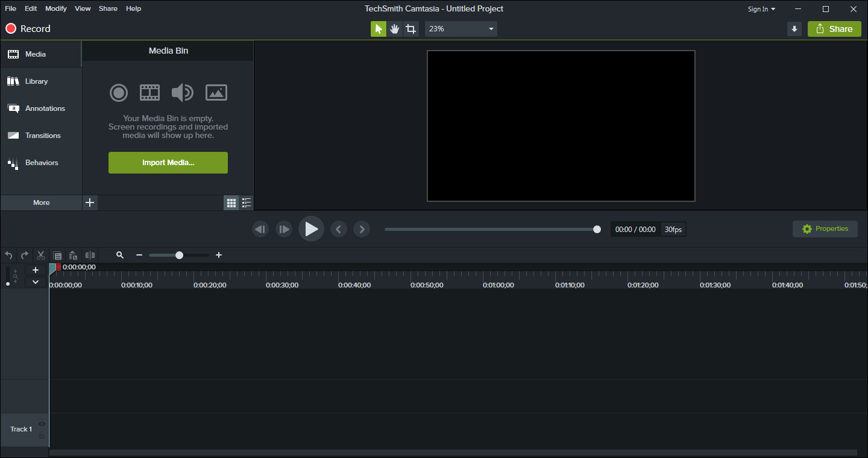This screenshot has width=868, height=458.
Task: Add a new track with plus button
Action: click(36, 270)
